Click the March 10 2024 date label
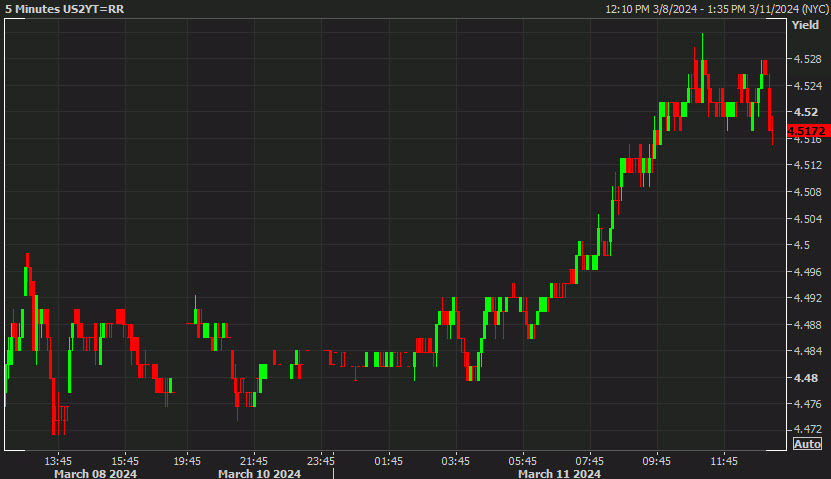This screenshot has width=831, height=479. [x=260, y=473]
